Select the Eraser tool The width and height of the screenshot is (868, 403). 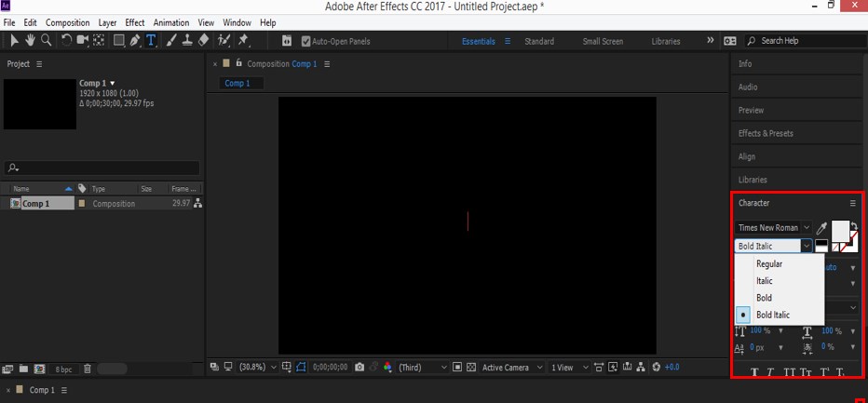[203, 40]
